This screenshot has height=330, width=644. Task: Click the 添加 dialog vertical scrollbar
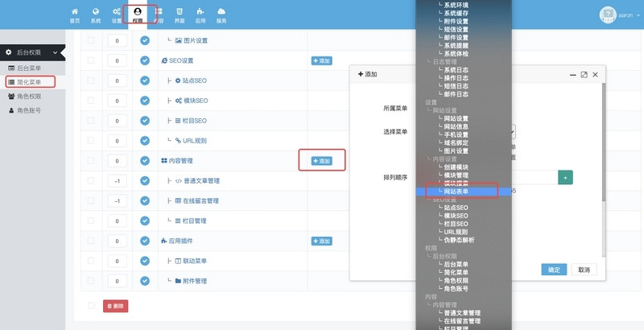tap(603, 142)
